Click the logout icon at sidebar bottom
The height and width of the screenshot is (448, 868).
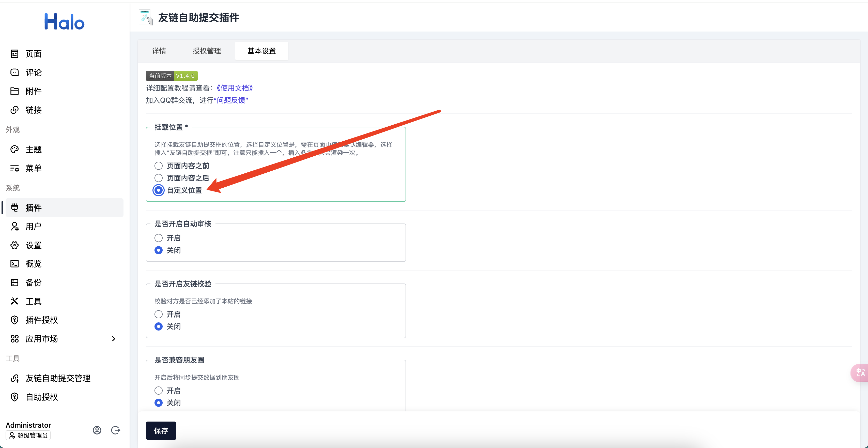[116, 430]
